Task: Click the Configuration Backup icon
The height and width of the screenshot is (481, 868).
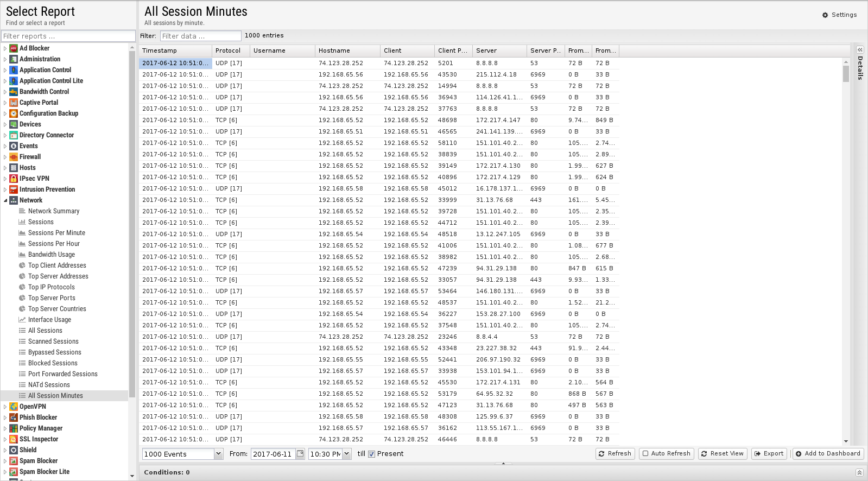Action: pos(14,113)
